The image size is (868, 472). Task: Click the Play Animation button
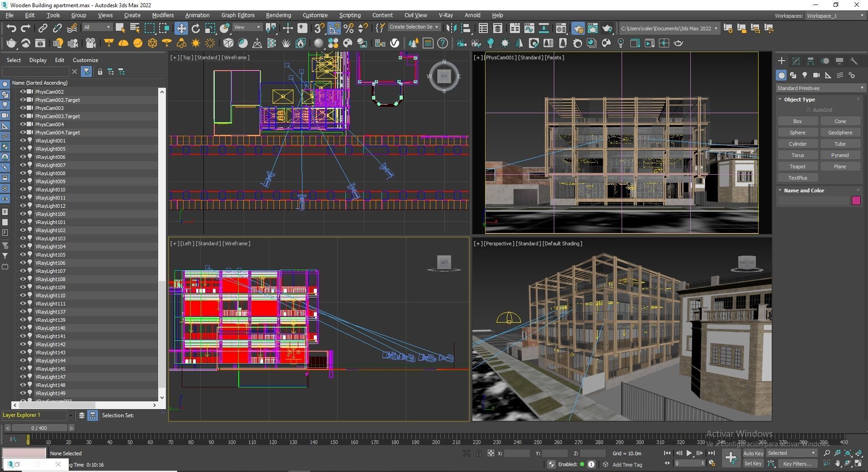[689, 453]
